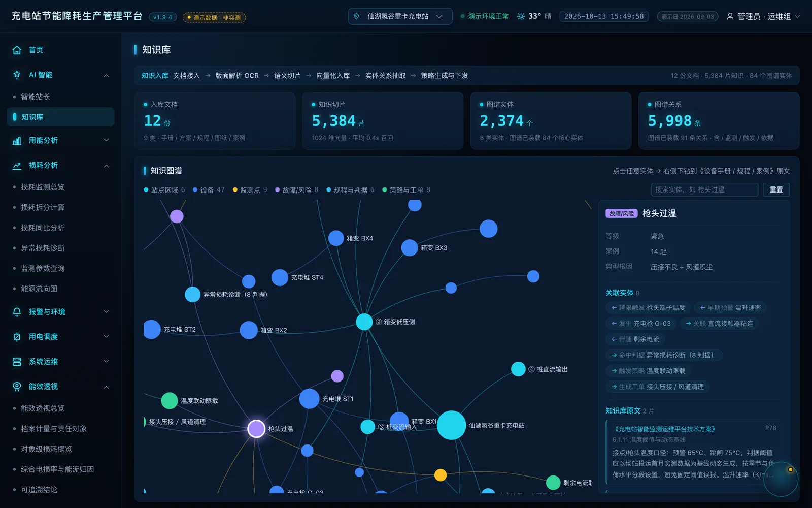Image resolution: width=812 pixels, height=508 pixels.
Task: Click the AI 智能 star icon
Action: pyautogui.click(x=17, y=75)
